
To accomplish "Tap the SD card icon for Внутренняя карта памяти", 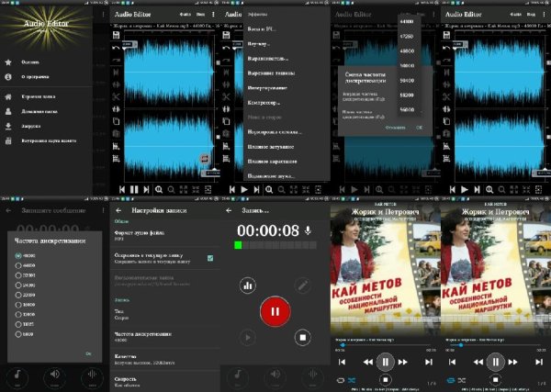I will tap(8, 140).
